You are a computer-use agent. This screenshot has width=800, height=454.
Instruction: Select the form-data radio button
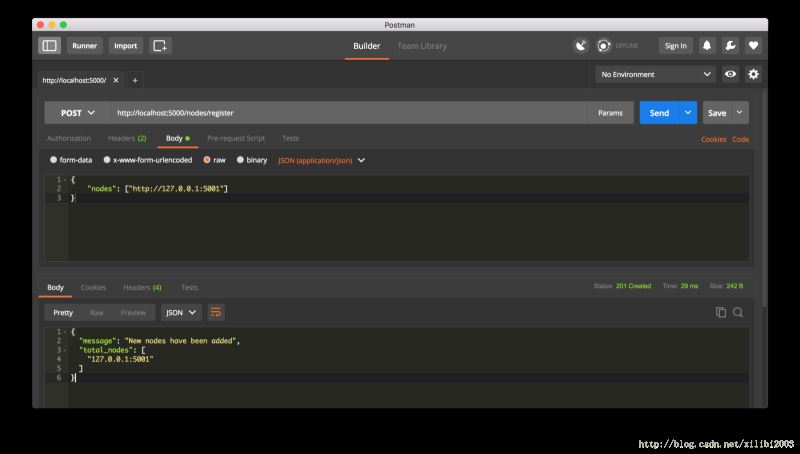[53, 160]
